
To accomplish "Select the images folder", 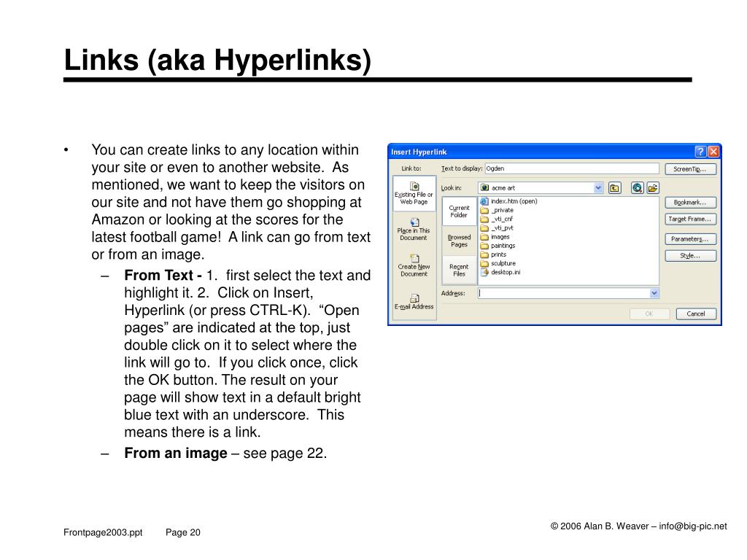I will 495,237.
